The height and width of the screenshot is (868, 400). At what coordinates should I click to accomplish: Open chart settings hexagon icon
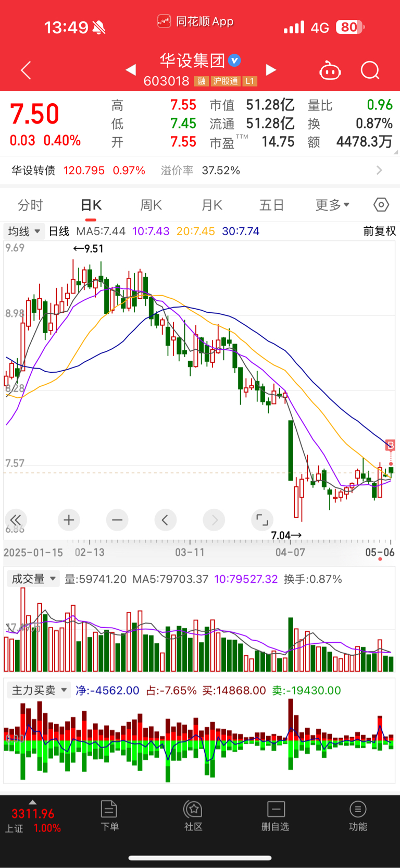pos(381,205)
